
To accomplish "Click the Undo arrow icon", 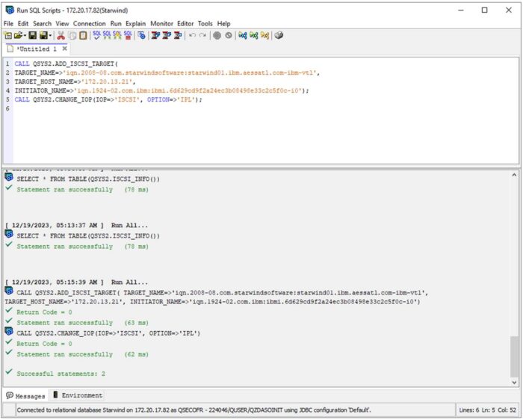I will (x=192, y=35).
